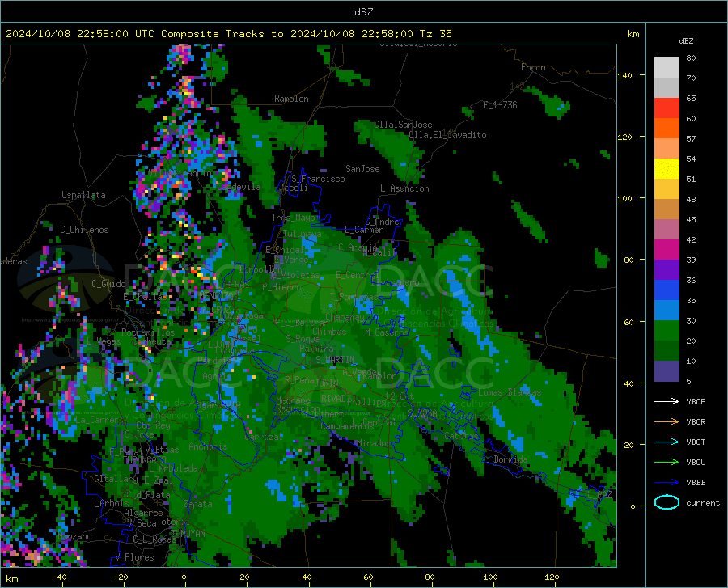728x588 pixels.
Task: Click the white VBCP arrow legend icon
Action: [x=667, y=401]
